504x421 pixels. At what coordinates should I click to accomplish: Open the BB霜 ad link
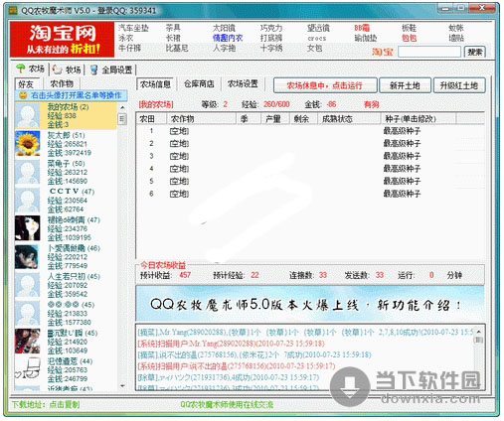click(362, 28)
